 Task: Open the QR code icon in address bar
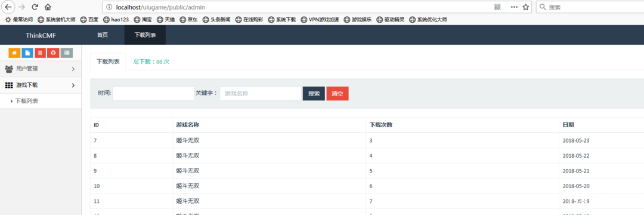click(497, 7)
